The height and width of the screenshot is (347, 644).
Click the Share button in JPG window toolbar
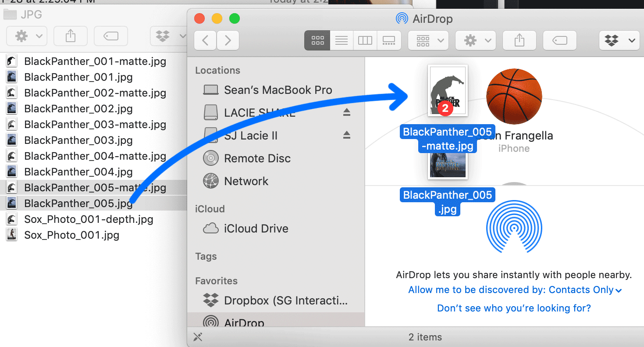71,36
